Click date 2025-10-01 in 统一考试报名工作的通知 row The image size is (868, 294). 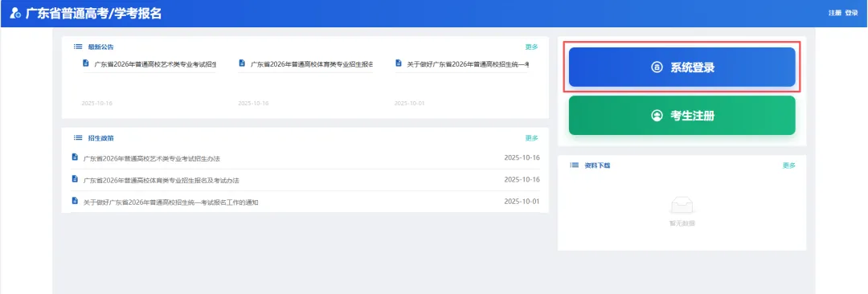(x=522, y=202)
